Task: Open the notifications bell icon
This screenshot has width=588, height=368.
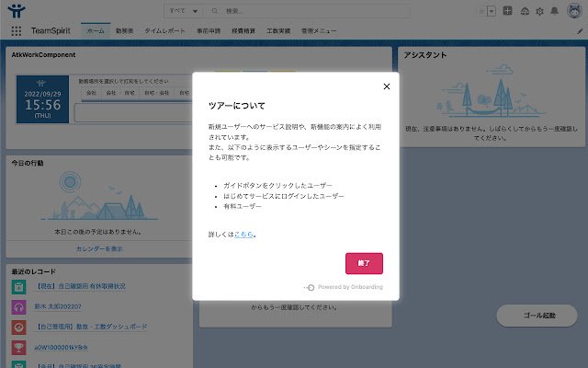Action: tap(554, 11)
